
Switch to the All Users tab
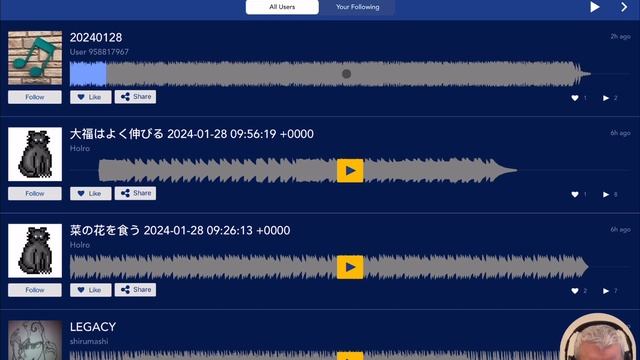pyautogui.click(x=282, y=7)
